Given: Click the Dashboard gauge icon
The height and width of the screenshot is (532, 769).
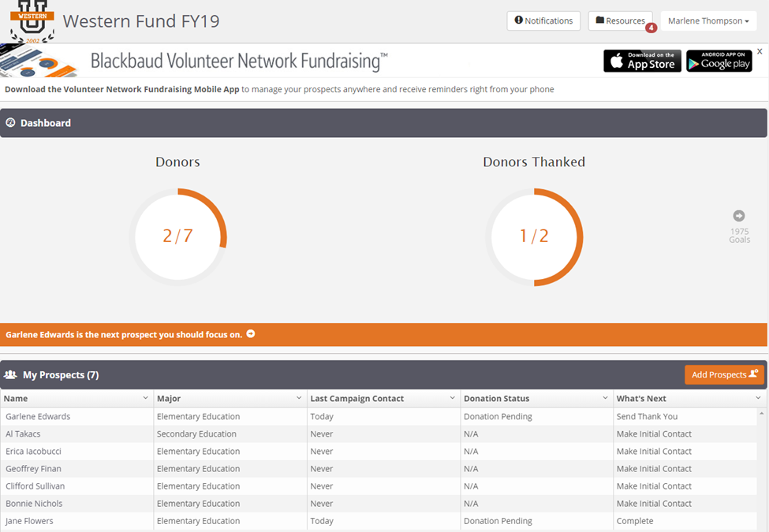Looking at the screenshot, I should (10, 123).
